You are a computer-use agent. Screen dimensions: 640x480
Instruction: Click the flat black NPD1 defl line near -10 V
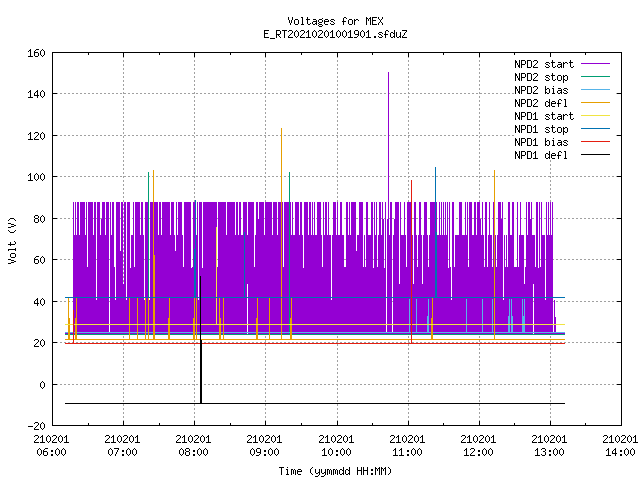click(x=315, y=404)
